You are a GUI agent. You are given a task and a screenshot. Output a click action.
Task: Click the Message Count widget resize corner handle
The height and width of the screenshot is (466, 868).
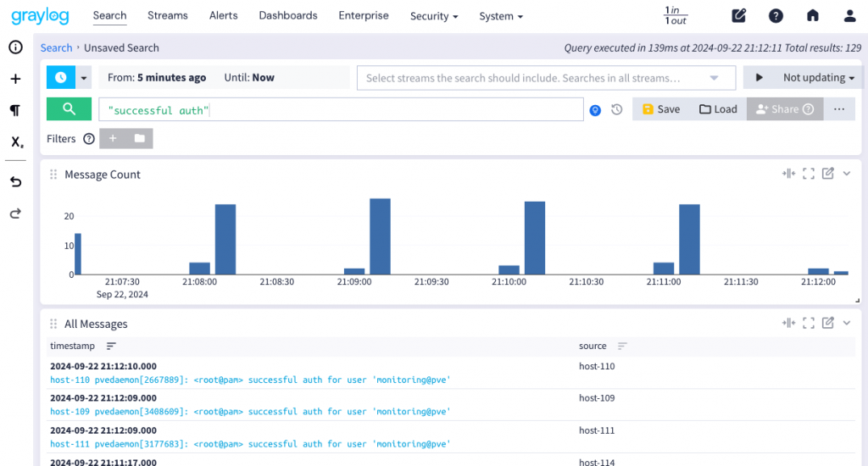click(x=858, y=301)
